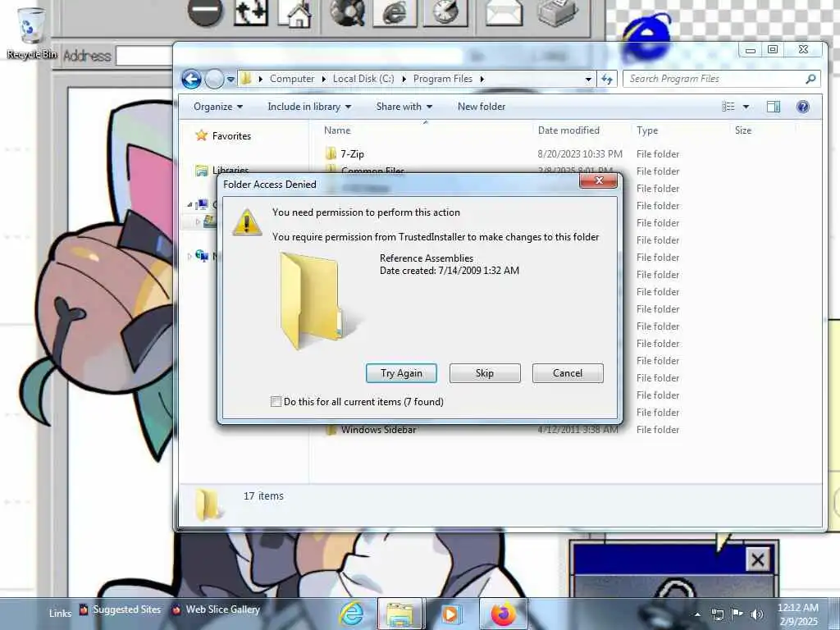Click New folder in toolbar
The image size is (840, 630).
click(481, 107)
